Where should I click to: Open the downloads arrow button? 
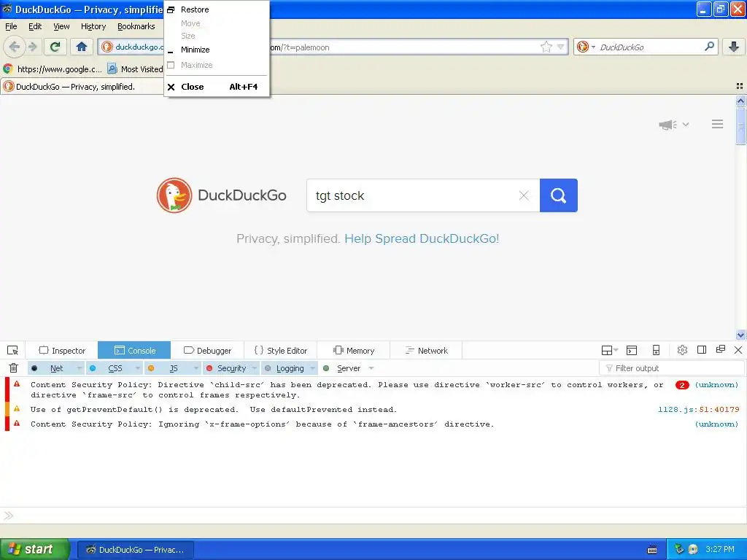[x=734, y=47]
